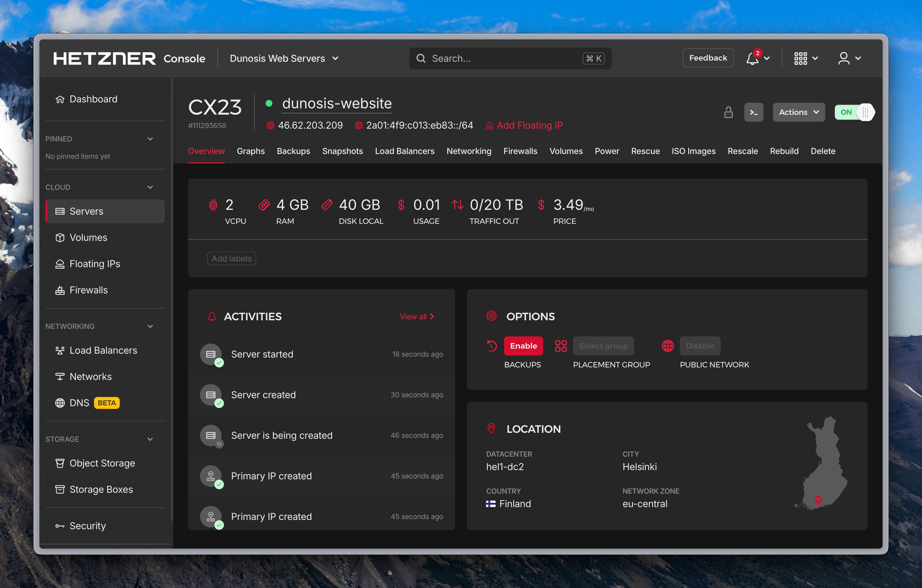Open the web console terminal icon
The height and width of the screenshot is (588, 922).
tap(754, 112)
